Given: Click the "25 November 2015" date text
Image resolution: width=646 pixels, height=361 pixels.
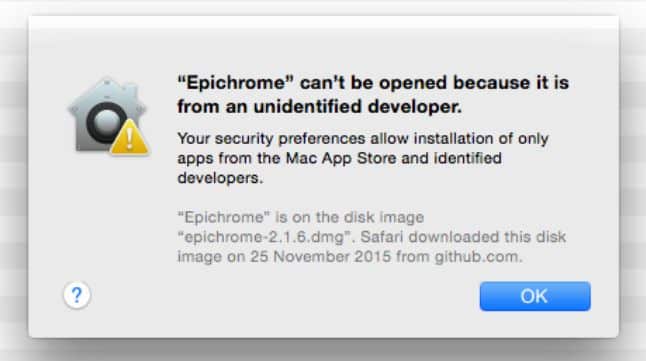Looking at the screenshot, I should 321,257.
